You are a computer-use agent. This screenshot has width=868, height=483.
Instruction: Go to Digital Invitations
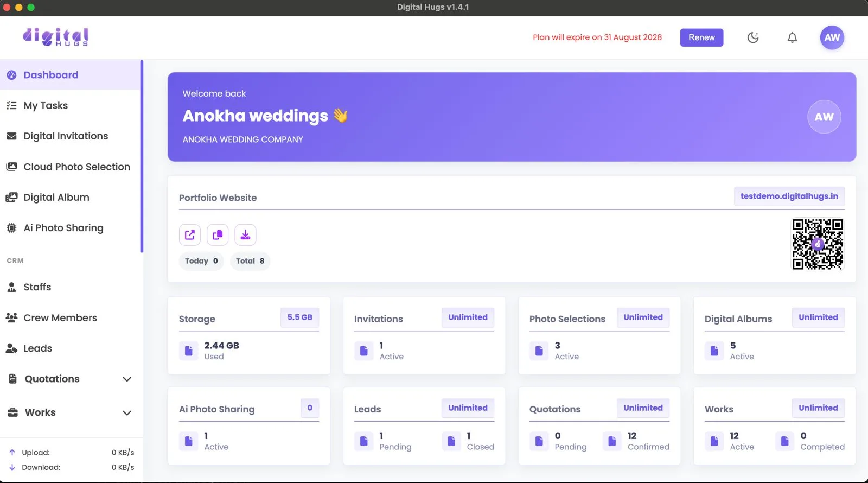pyautogui.click(x=71, y=136)
